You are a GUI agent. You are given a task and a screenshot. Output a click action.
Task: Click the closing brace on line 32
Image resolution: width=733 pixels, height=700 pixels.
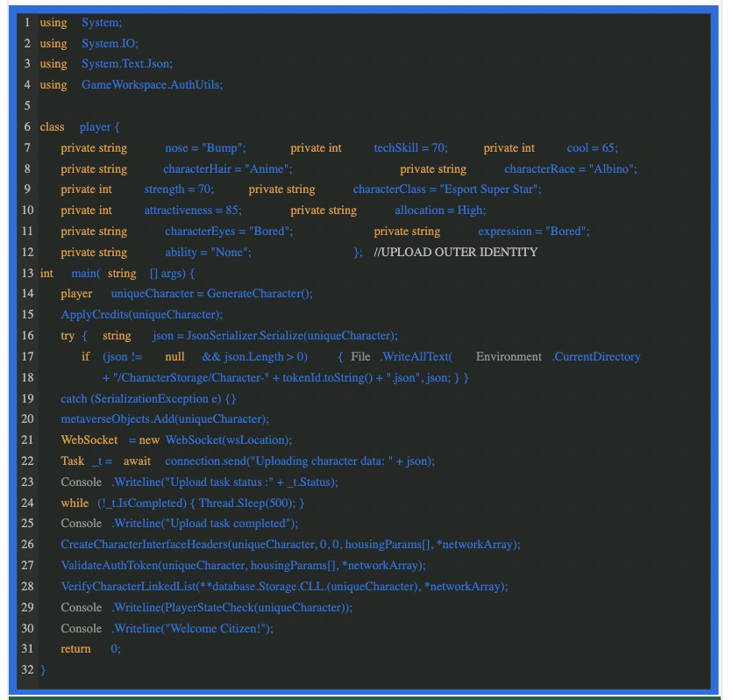pyautogui.click(x=43, y=669)
